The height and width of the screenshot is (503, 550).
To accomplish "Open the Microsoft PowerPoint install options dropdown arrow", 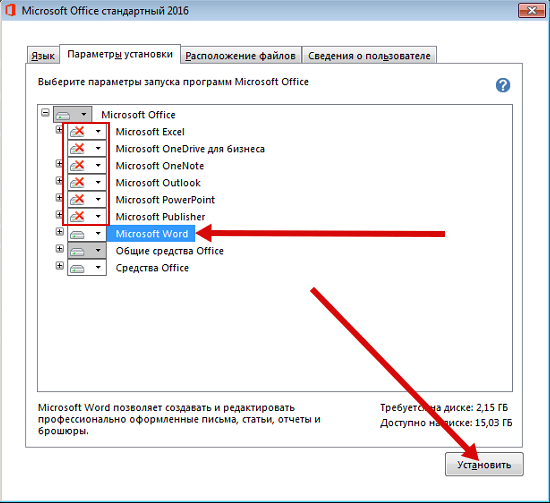I will (98, 199).
